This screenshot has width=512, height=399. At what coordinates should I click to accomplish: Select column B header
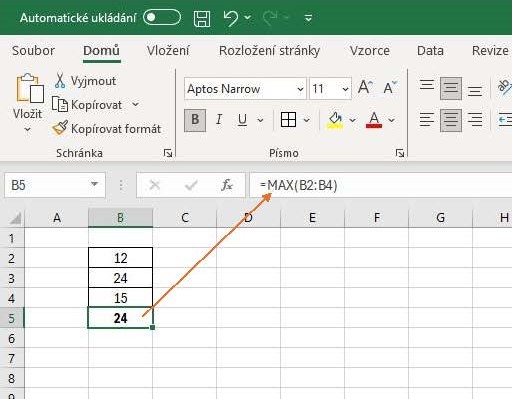120,218
